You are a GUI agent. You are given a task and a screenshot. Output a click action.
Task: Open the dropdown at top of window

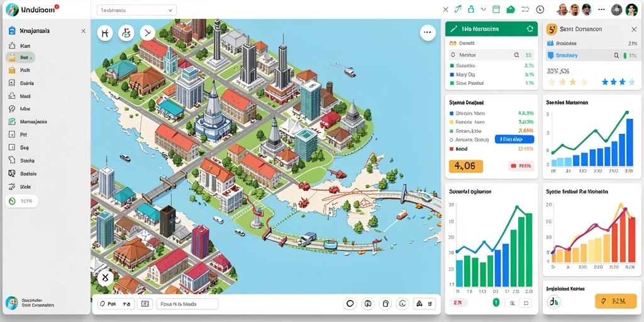(136, 10)
